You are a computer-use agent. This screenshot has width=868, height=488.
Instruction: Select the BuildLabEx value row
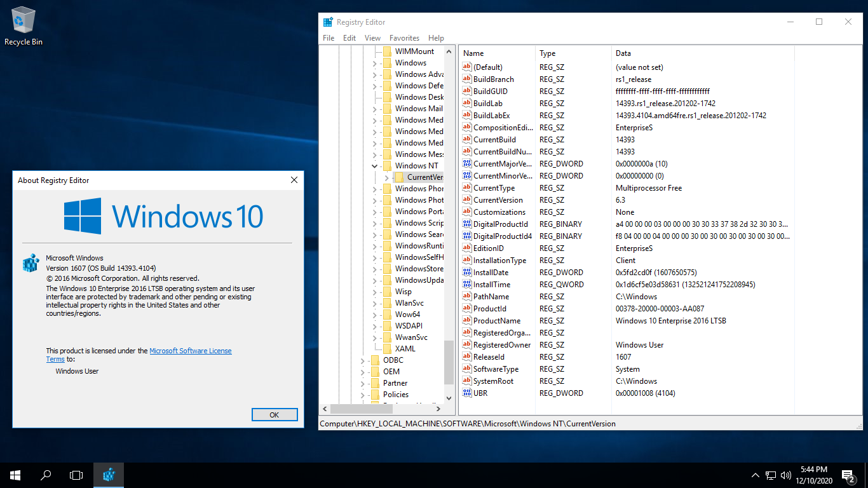pos(626,116)
